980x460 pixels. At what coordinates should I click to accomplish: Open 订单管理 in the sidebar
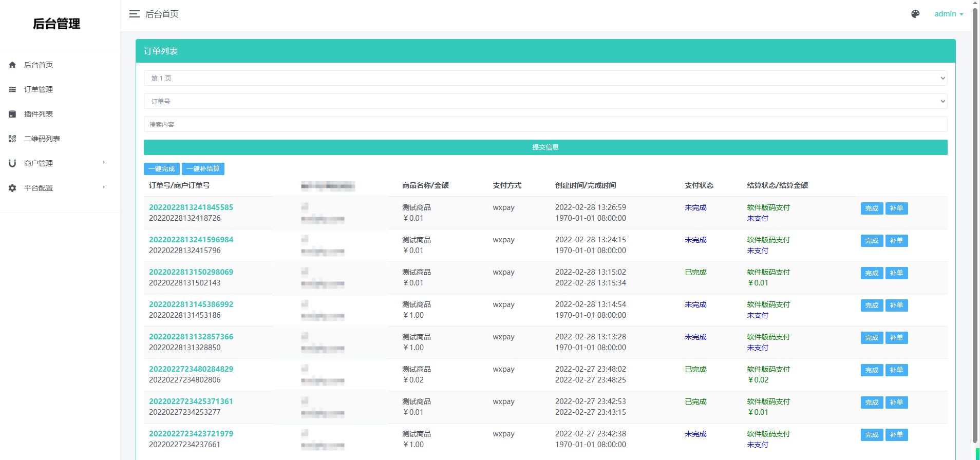pyautogui.click(x=39, y=89)
